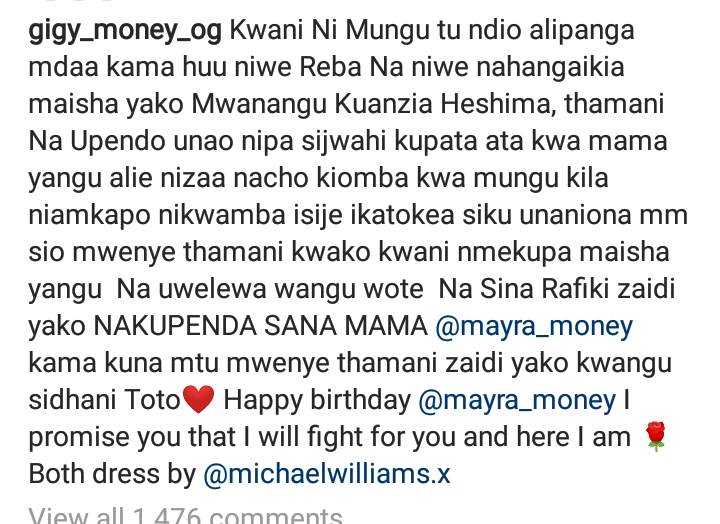Click the phrase and here I am
This screenshot has width=720, height=524.
coord(547,437)
